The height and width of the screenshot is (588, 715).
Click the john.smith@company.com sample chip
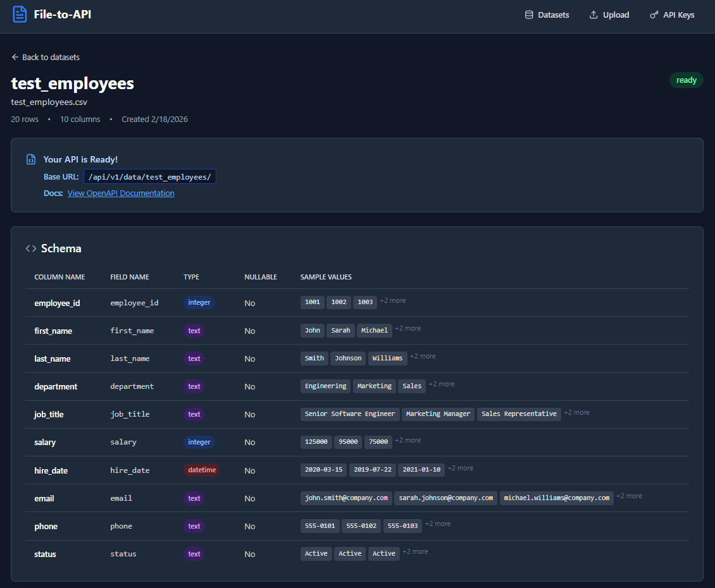346,498
